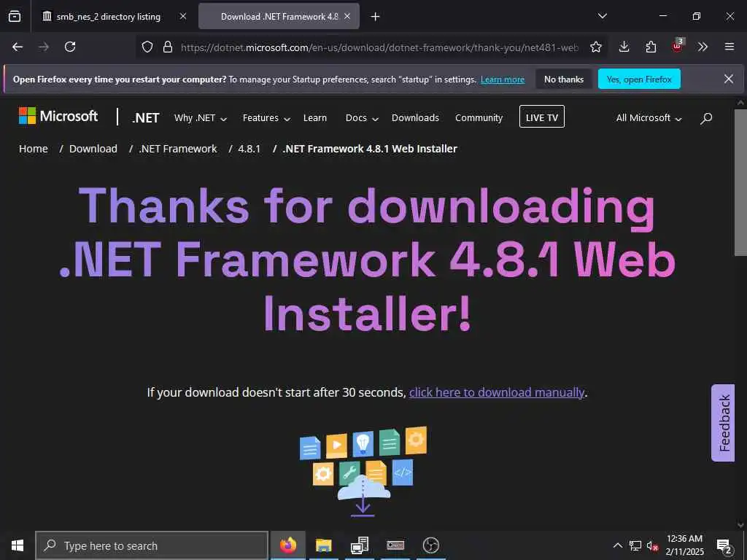Decline with No thanks button
This screenshot has width=747, height=560.
tap(564, 79)
